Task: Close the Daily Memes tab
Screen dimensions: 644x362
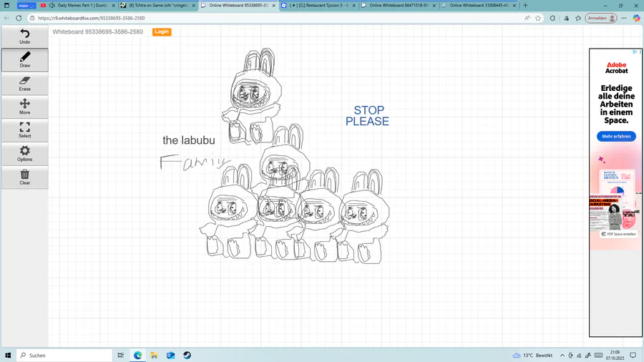Action: (x=113, y=5)
